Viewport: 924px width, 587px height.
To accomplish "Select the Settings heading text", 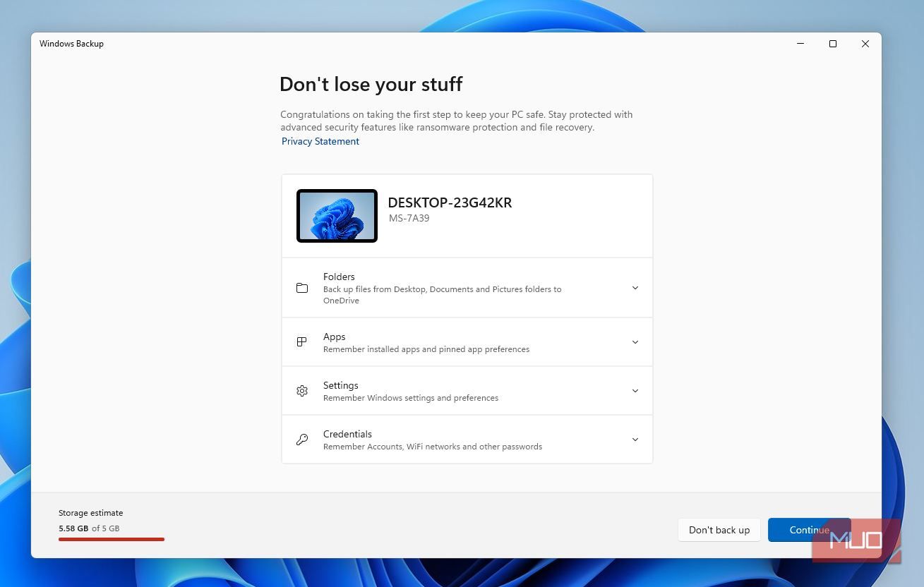I will pos(341,385).
